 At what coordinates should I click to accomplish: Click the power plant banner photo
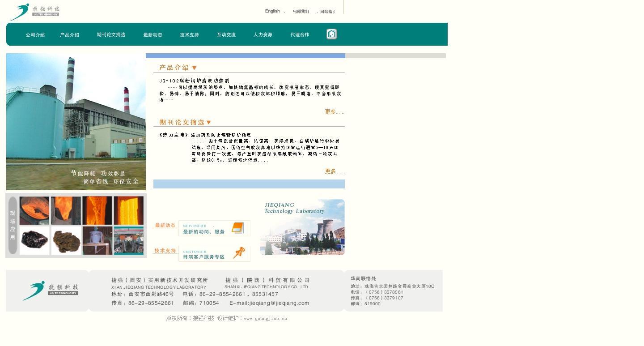(76, 121)
